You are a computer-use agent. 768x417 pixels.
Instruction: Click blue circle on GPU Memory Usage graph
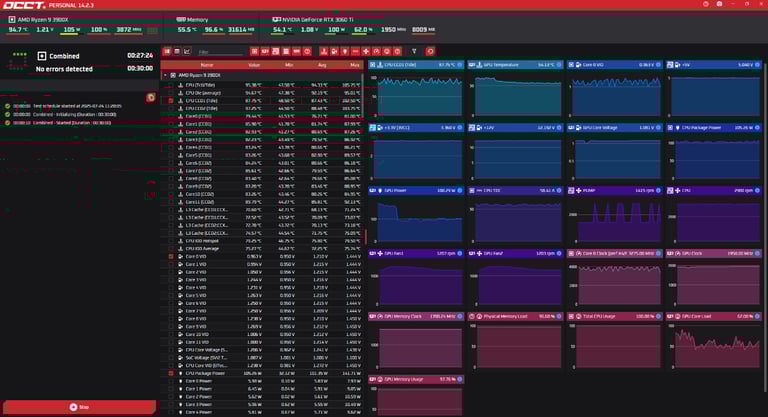click(x=459, y=379)
